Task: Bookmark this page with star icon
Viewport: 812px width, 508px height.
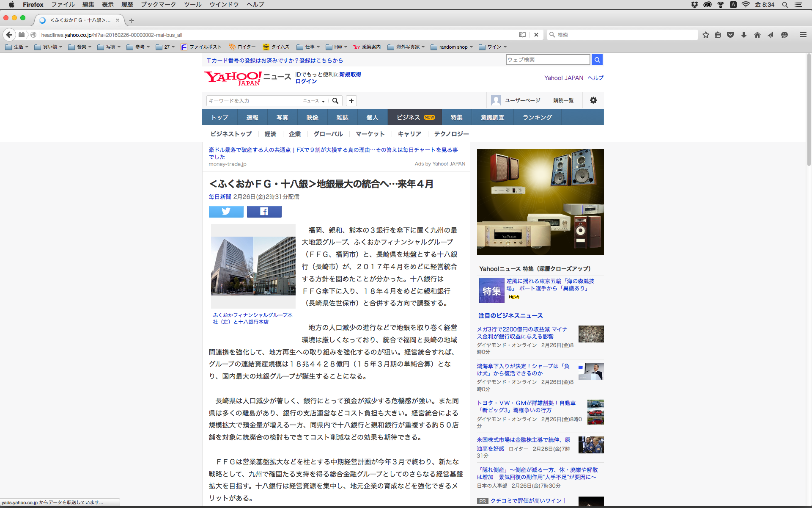Action: 705,35
